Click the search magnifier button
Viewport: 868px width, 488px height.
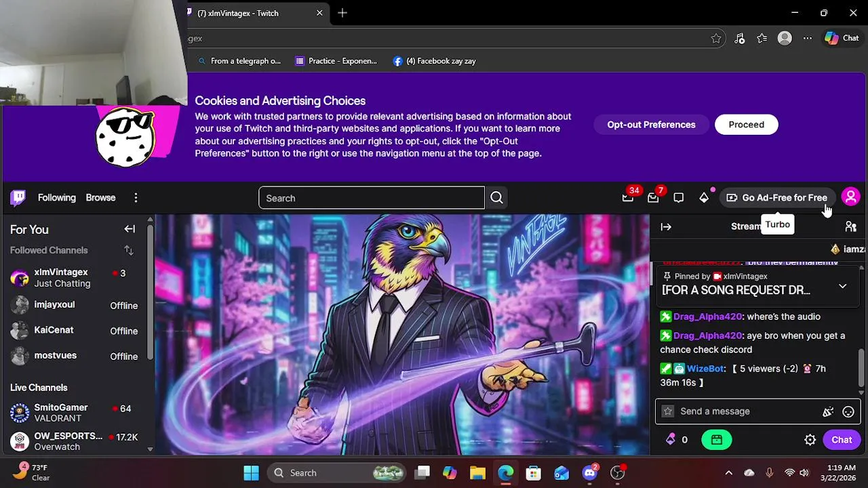click(x=496, y=198)
